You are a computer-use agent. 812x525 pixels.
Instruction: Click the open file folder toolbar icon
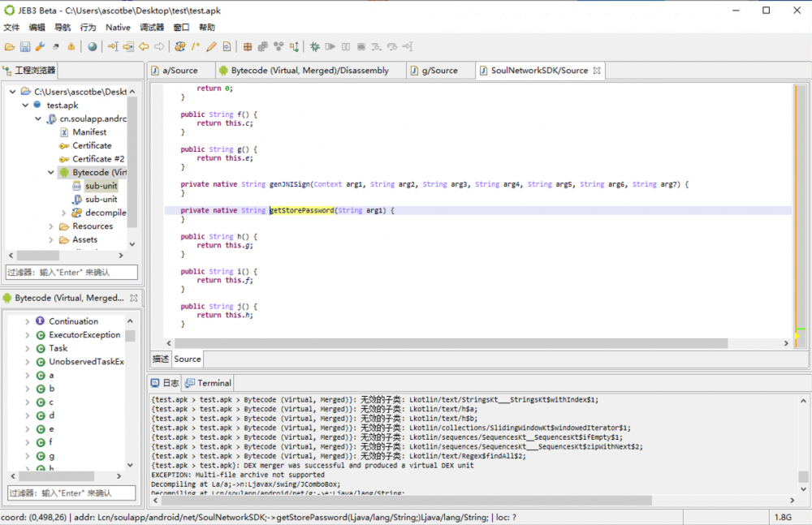tap(10, 47)
